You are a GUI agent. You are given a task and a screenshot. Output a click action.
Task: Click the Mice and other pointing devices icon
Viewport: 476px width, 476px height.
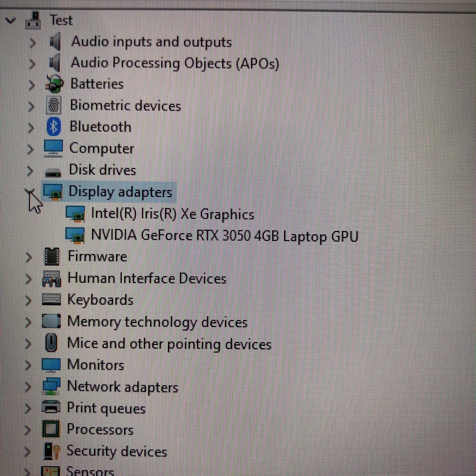(x=52, y=342)
